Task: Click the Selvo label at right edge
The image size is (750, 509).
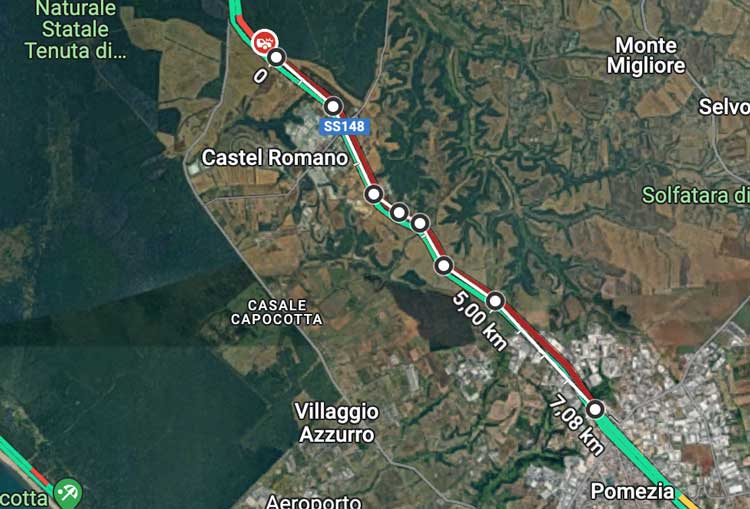Action: 724,107
